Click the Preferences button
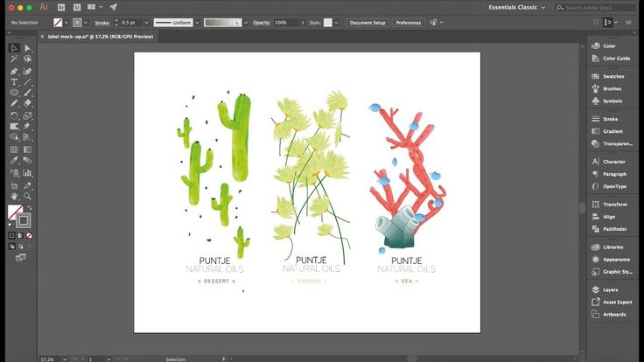 pos(409,23)
